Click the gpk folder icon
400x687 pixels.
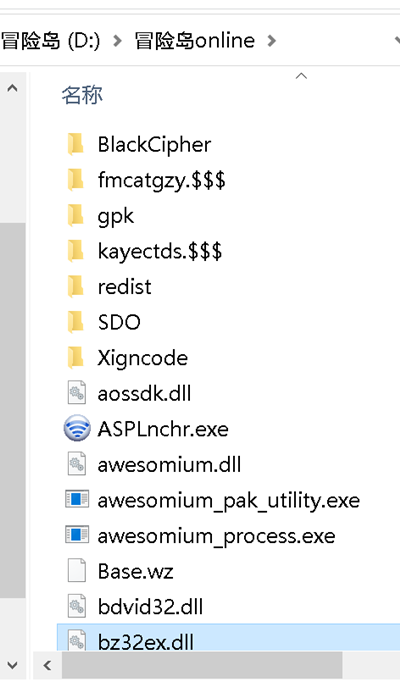(x=76, y=216)
